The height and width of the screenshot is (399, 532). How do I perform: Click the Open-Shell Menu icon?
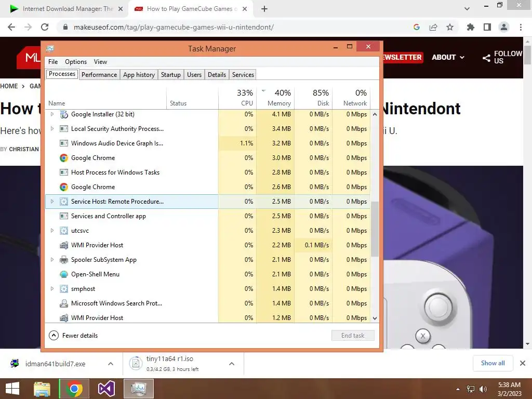[64, 274]
